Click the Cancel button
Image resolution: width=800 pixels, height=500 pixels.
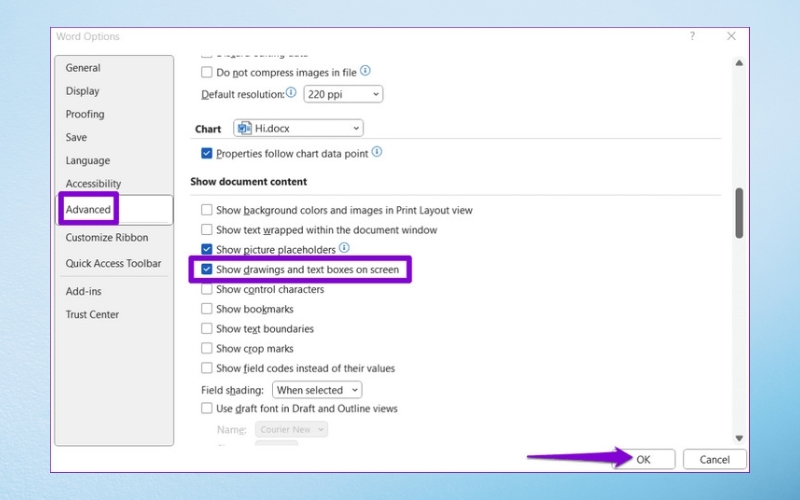point(714,459)
